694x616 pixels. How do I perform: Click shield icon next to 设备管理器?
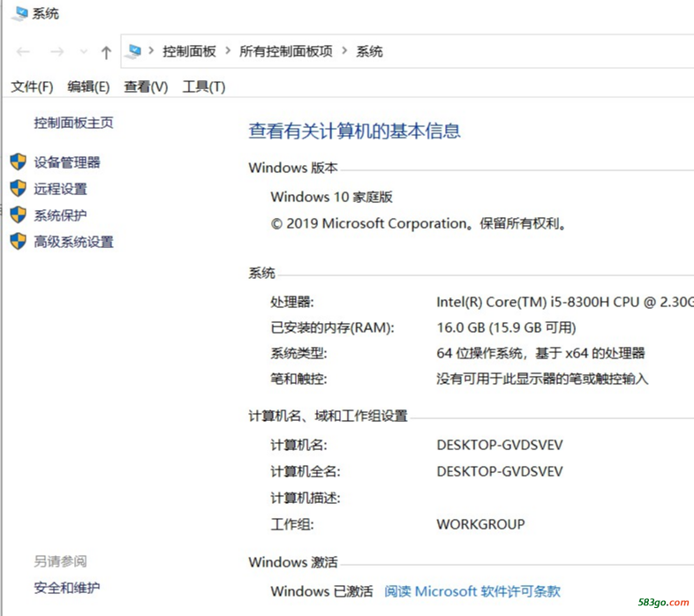19,162
